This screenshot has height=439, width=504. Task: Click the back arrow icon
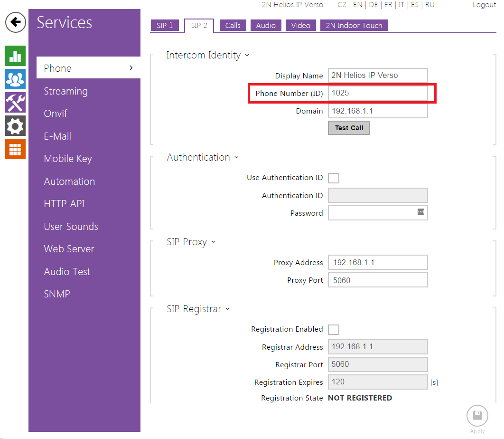[16, 22]
